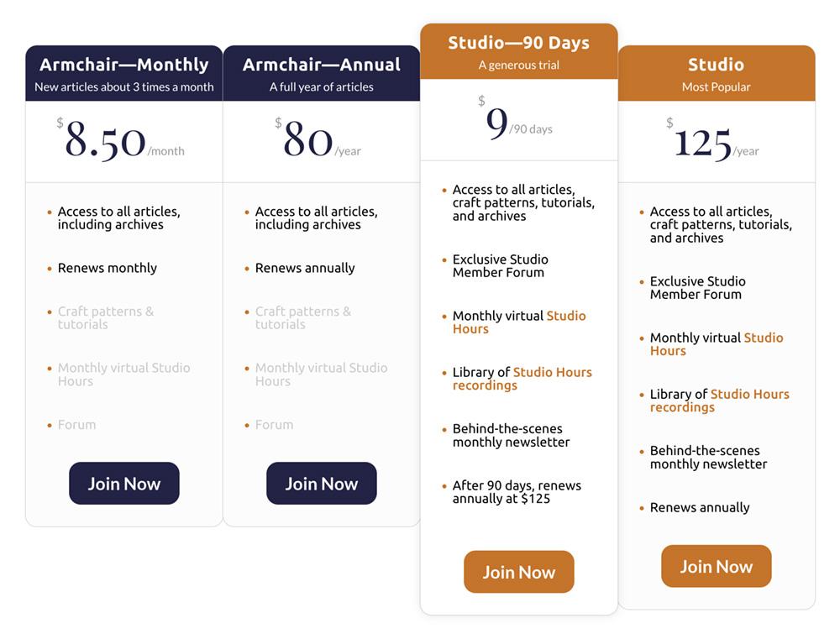Select the Armchair—Monthly plan header
840x639 pixels.
[x=123, y=73]
